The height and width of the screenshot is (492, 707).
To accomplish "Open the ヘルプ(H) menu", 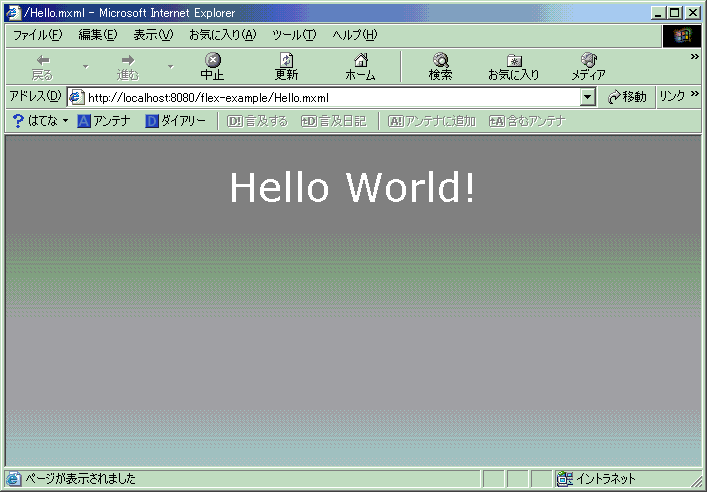I will click(355, 35).
